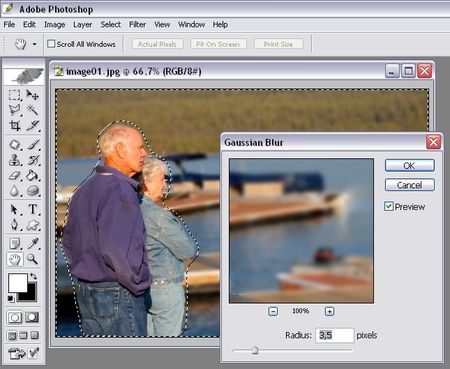Screen dimensions: 450x369
Task: Switch to Standard mode editing
Action: click(x=15, y=317)
